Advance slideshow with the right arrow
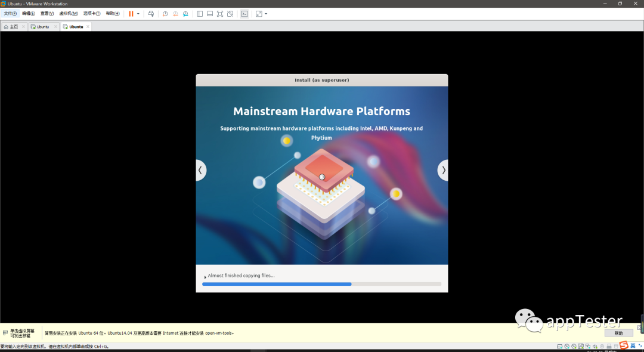The height and width of the screenshot is (352, 644). pyautogui.click(x=442, y=169)
